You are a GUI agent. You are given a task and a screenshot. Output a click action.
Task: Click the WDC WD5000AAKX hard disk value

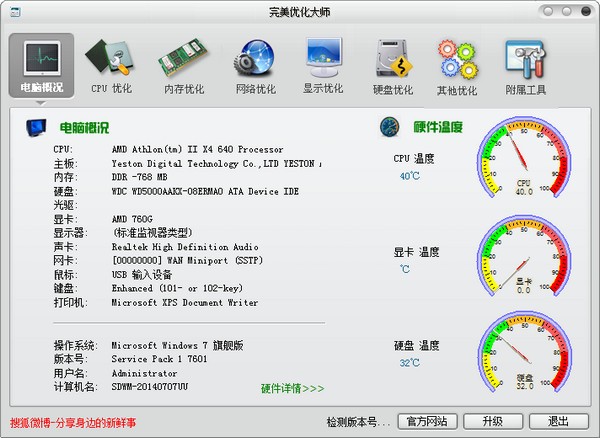click(205, 191)
